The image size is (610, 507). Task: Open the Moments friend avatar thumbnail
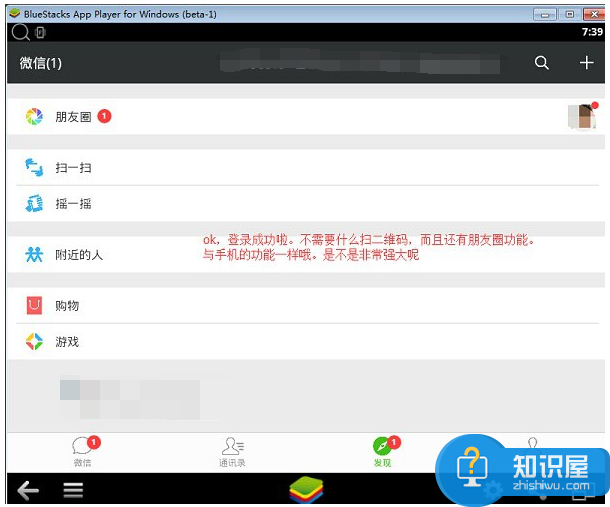click(582, 116)
